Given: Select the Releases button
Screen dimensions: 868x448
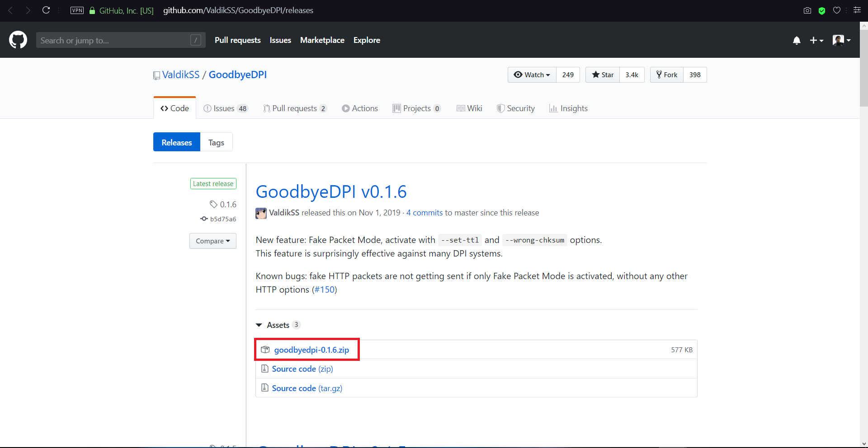Looking at the screenshot, I should click(177, 142).
